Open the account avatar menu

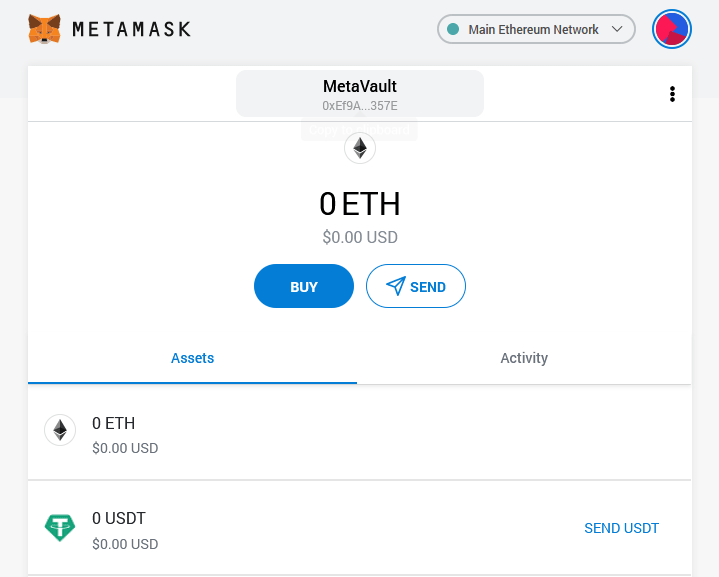pyautogui.click(x=672, y=29)
